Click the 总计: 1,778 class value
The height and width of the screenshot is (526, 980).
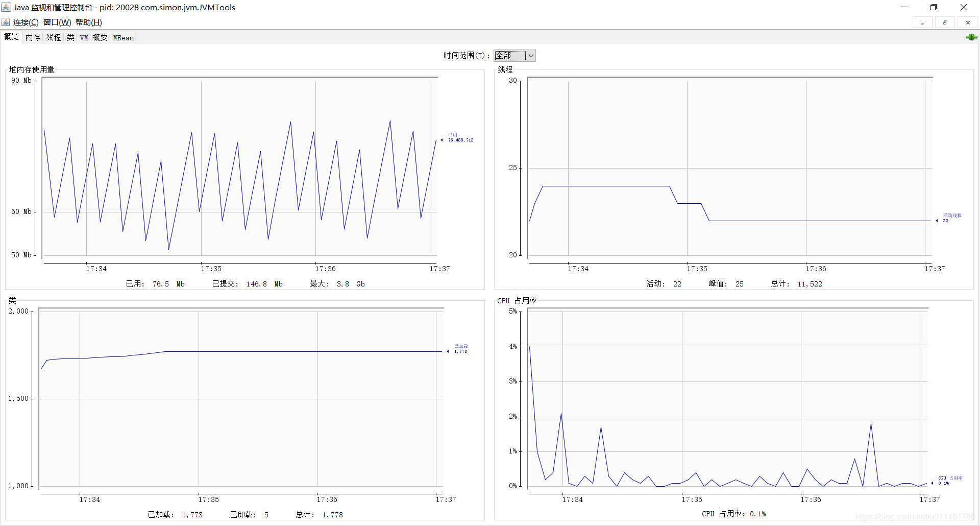(x=319, y=515)
